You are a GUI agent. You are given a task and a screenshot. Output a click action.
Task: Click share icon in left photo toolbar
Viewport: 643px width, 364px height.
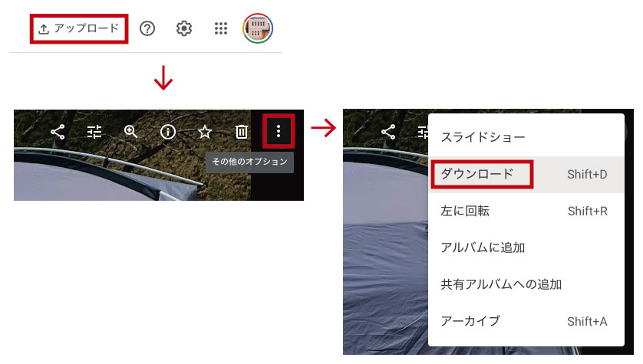point(58,132)
